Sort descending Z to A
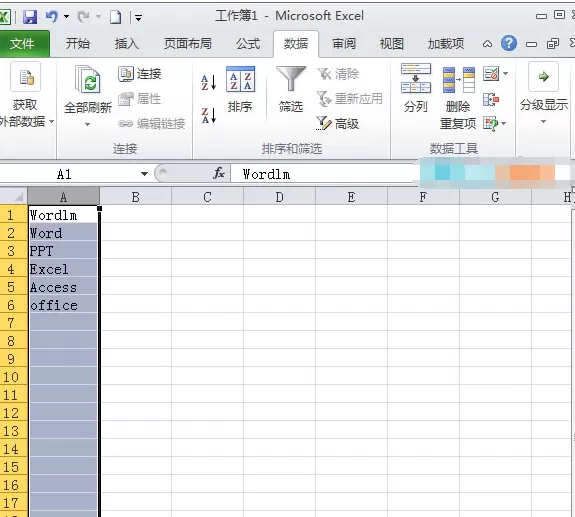Image resolution: width=575 pixels, height=517 pixels. (208, 115)
